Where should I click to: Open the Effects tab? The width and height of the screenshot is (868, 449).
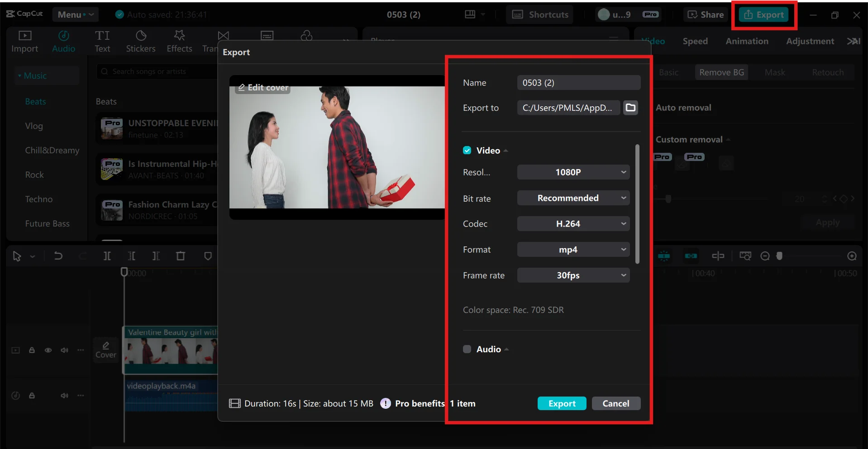coord(179,42)
